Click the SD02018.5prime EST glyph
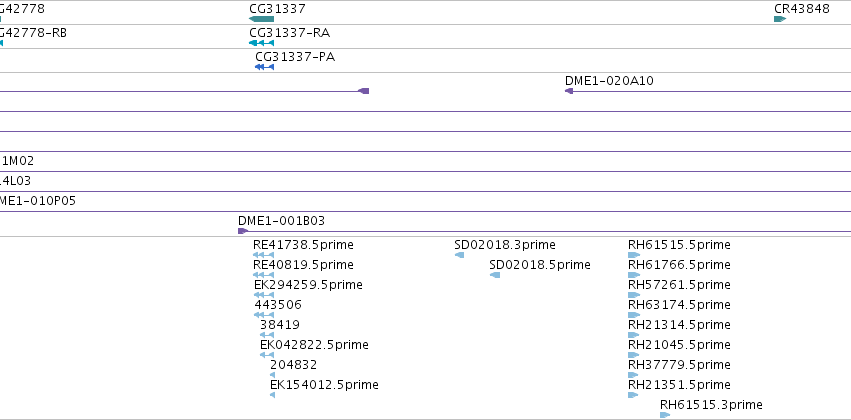This screenshot has height=420, width=851. click(495, 275)
